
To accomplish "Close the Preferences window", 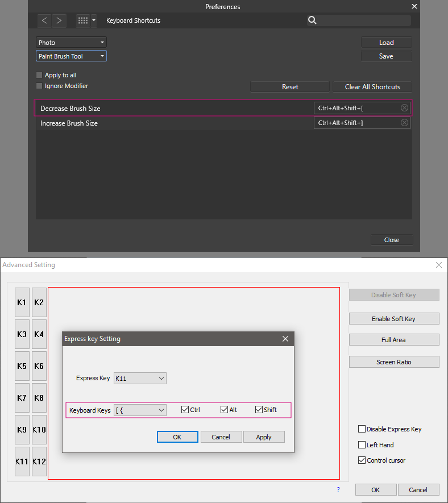I will 414,6.
